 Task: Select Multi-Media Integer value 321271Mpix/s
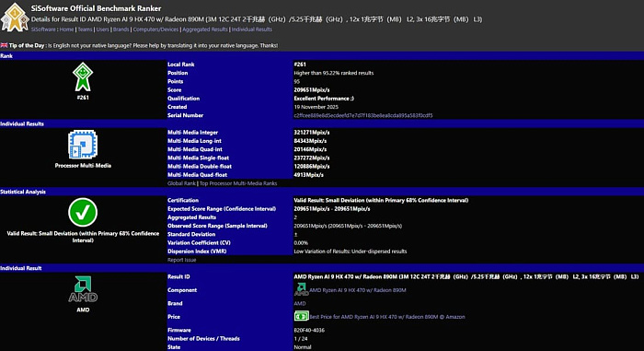click(312, 133)
